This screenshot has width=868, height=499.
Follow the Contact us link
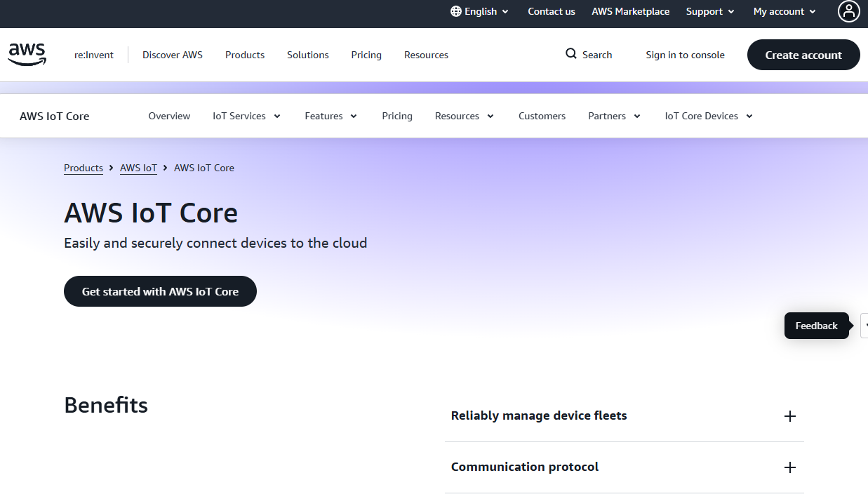pos(552,11)
